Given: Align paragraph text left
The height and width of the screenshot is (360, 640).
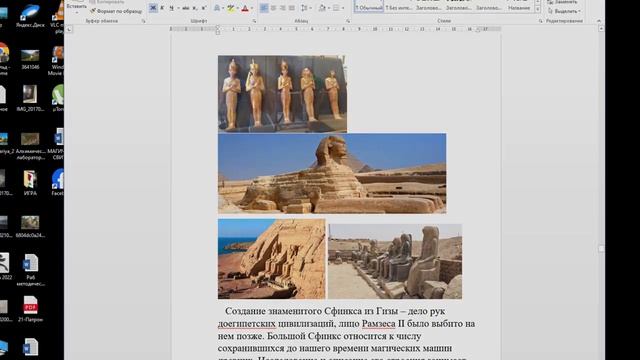Looking at the screenshot, I should [264, 8].
